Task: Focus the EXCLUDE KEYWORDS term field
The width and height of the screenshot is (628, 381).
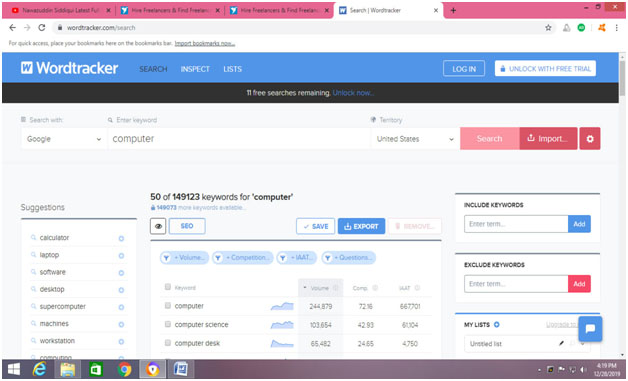Action: [516, 284]
